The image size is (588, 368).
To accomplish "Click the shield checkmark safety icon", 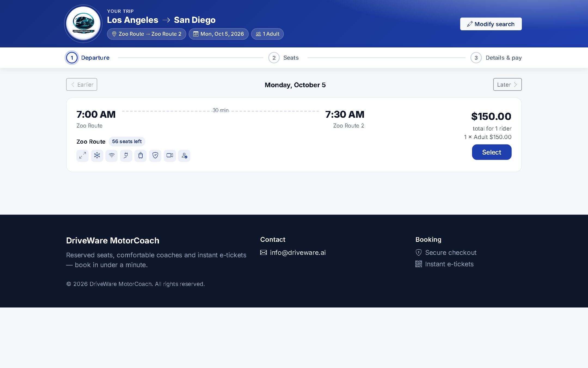I will tap(155, 156).
